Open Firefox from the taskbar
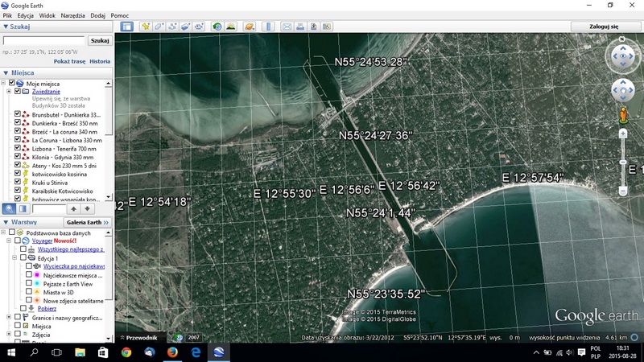The width and height of the screenshot is (644, 362). tap(172, 352)
